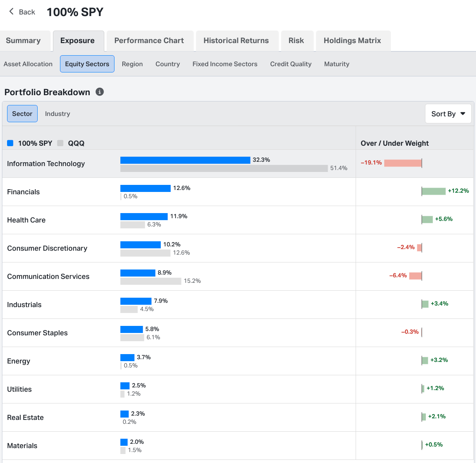The height and width of the screenshot is (463, 476).
Task: Click the 15.2% Communication Services QQQ bar
Action: click(x=151, y=281)
